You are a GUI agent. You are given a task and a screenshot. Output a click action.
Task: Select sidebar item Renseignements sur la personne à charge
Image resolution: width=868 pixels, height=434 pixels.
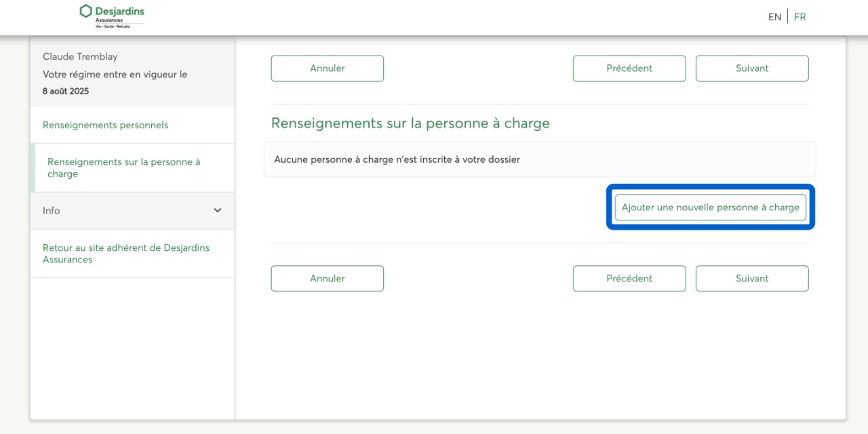pos(123,167)
